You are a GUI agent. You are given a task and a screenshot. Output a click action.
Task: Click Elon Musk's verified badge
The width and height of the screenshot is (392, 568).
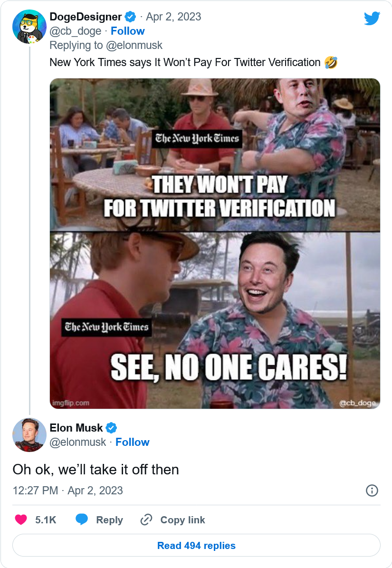(x=111, y=428)
